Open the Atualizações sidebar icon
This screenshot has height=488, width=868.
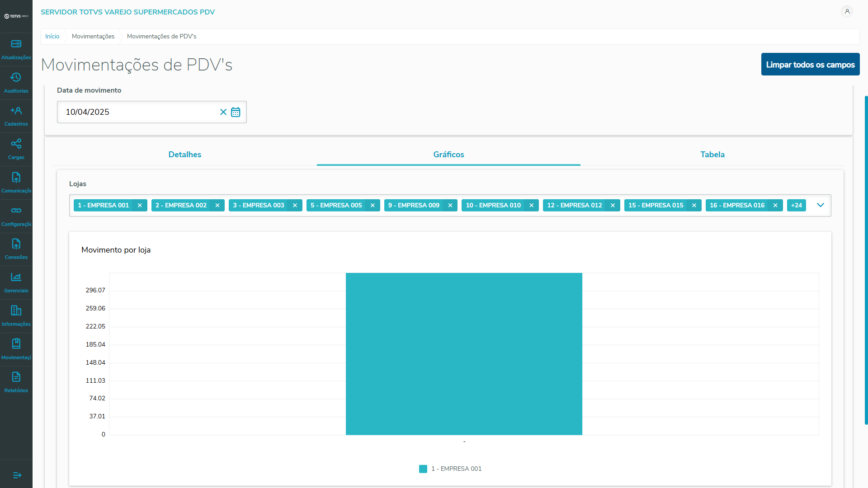click(x=16, y=44)
